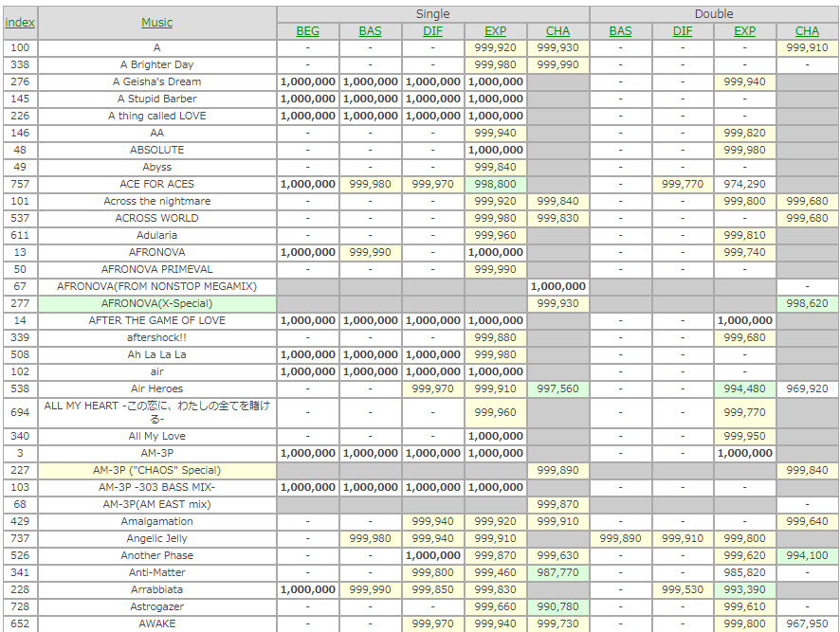Image resolution: width=840 pixels, height=632 pixels.
Task: Select the 'ALL MY HEART' Japanese title cell
Action: (x=157, y=412)
